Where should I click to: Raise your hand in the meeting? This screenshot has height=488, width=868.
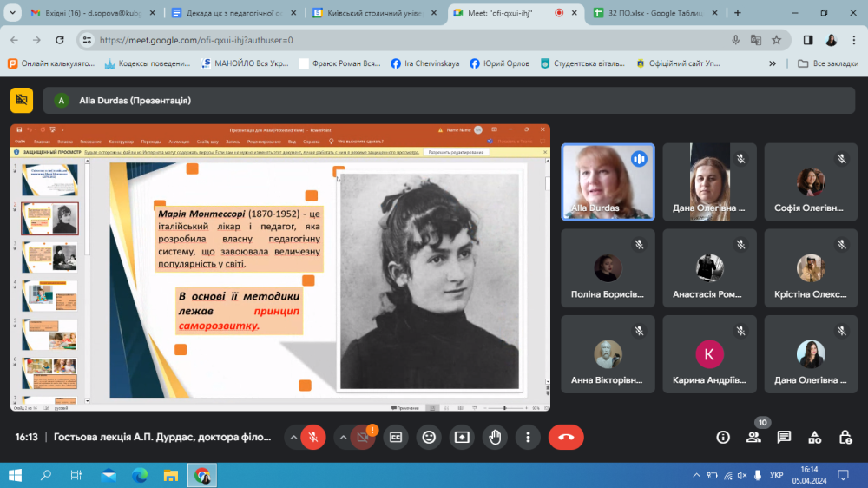click(x=495, y=437)
